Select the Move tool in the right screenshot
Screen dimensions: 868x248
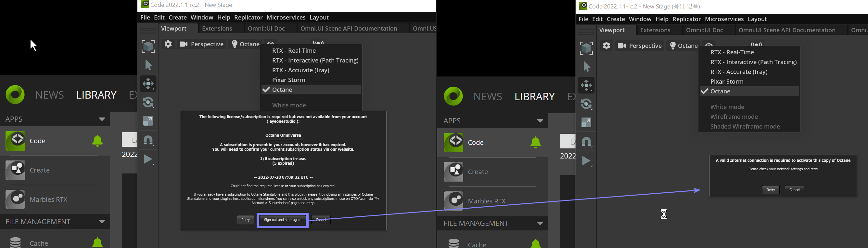(x=586, y=85)
